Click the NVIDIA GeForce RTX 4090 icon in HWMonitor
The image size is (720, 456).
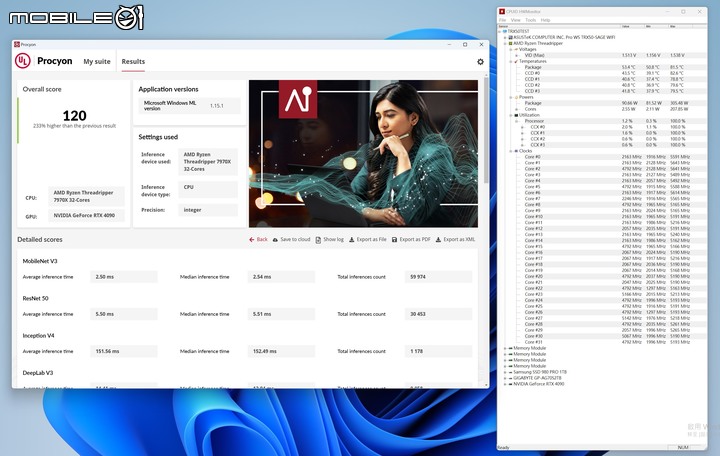point(510,384)
